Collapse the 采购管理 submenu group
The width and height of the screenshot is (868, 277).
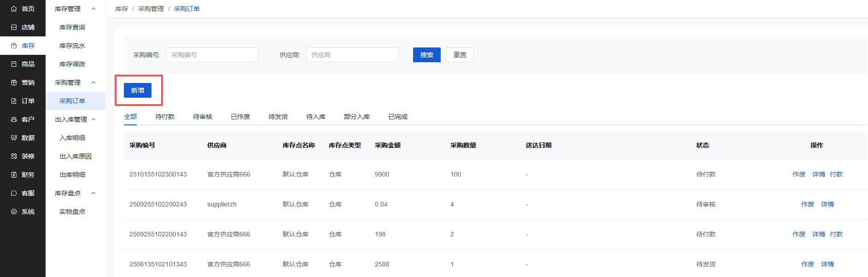click(93, 83)
